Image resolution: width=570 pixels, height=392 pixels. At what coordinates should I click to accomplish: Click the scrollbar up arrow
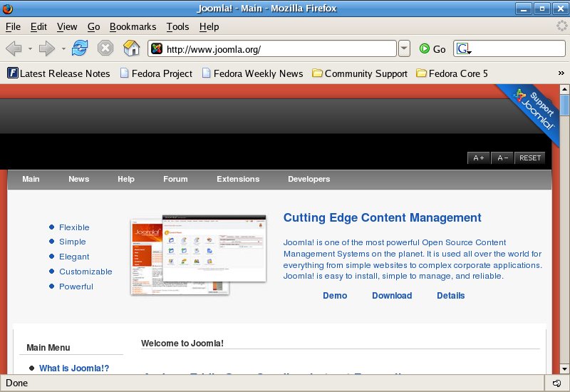pos(564,88)
